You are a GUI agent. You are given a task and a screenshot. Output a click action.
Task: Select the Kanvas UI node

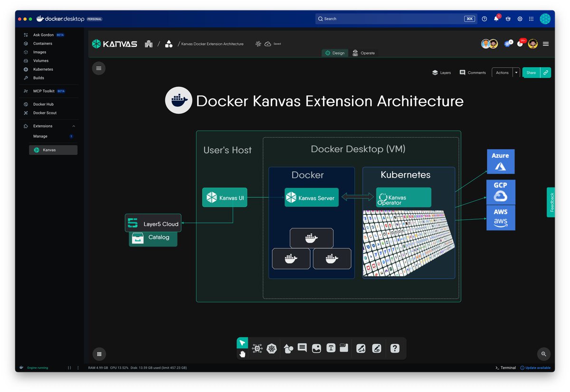pyautogui.click(x=225, y=197)
